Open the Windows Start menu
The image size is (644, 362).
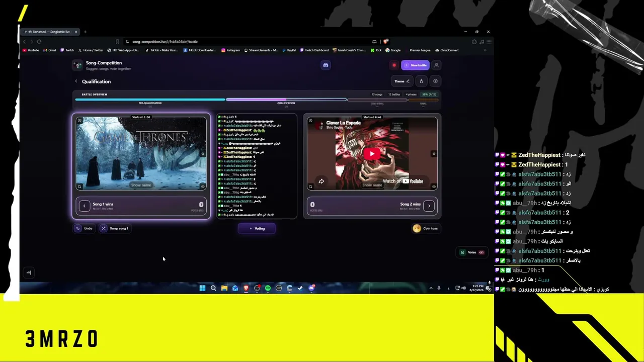(x=202, y=288)
